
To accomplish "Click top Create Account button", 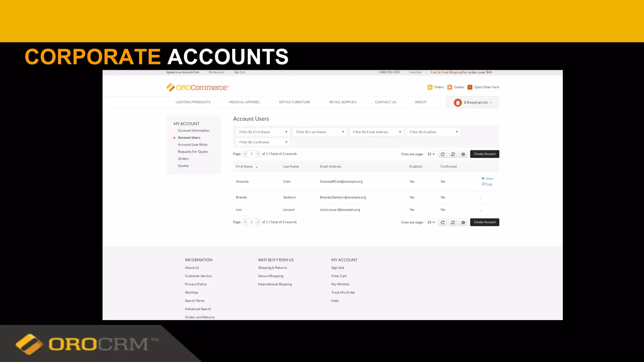I will (x=485, y=154).
